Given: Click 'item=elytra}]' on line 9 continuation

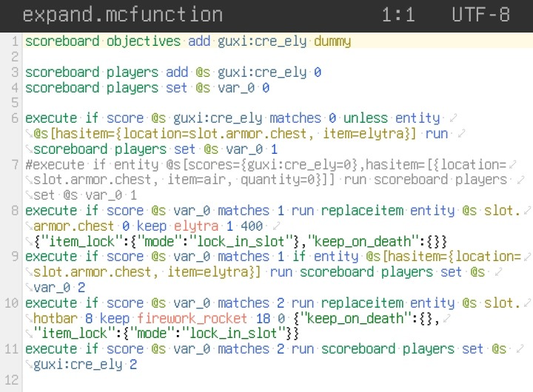Looking at the screenshot, I should (x=214, y=272).
